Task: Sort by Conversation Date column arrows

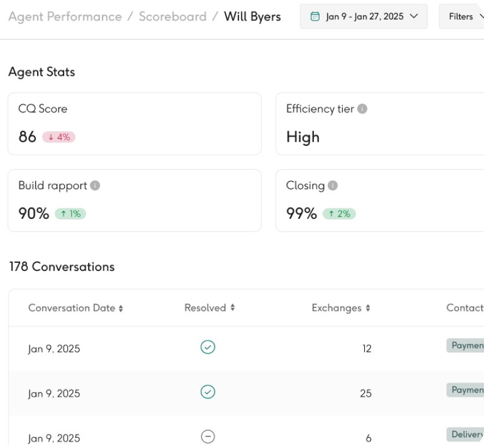Action: coord(120,309)
